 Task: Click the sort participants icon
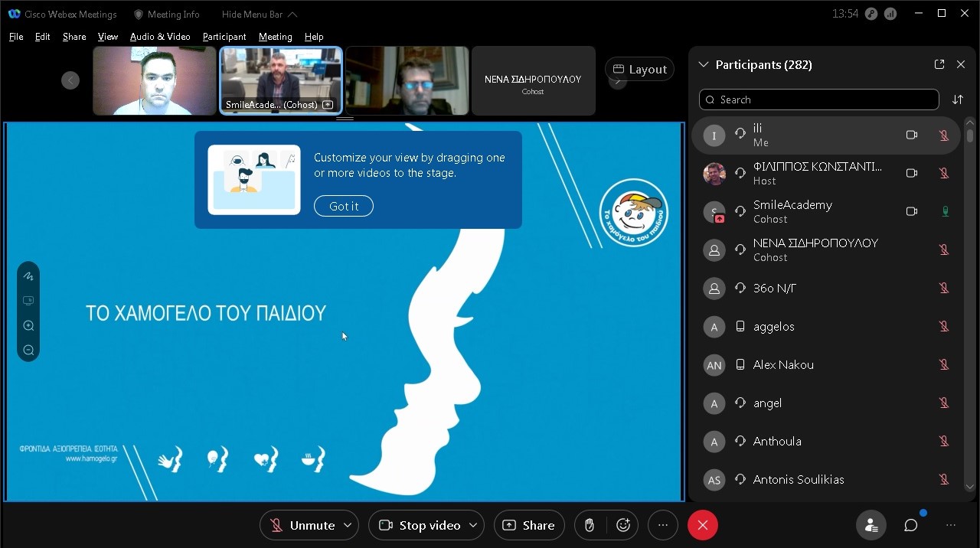[x=958, y=99]
